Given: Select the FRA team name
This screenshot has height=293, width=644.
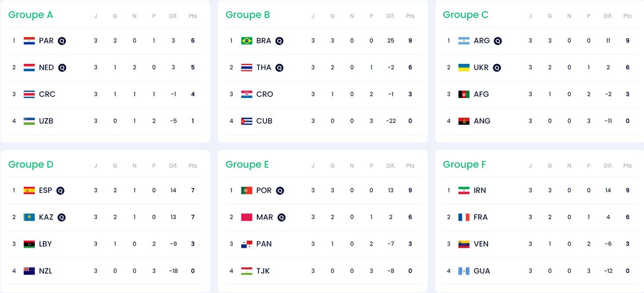Looking at the screenshot, I should tap(480, 217).
